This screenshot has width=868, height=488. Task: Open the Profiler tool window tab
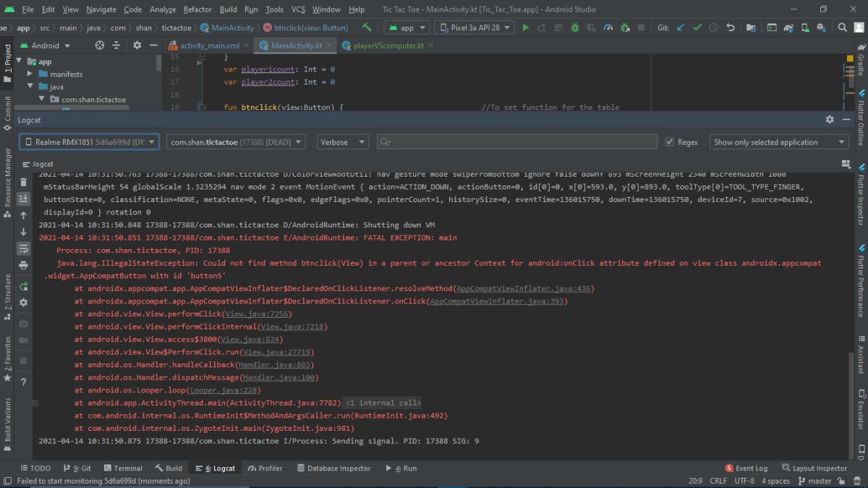coord(265,468)
